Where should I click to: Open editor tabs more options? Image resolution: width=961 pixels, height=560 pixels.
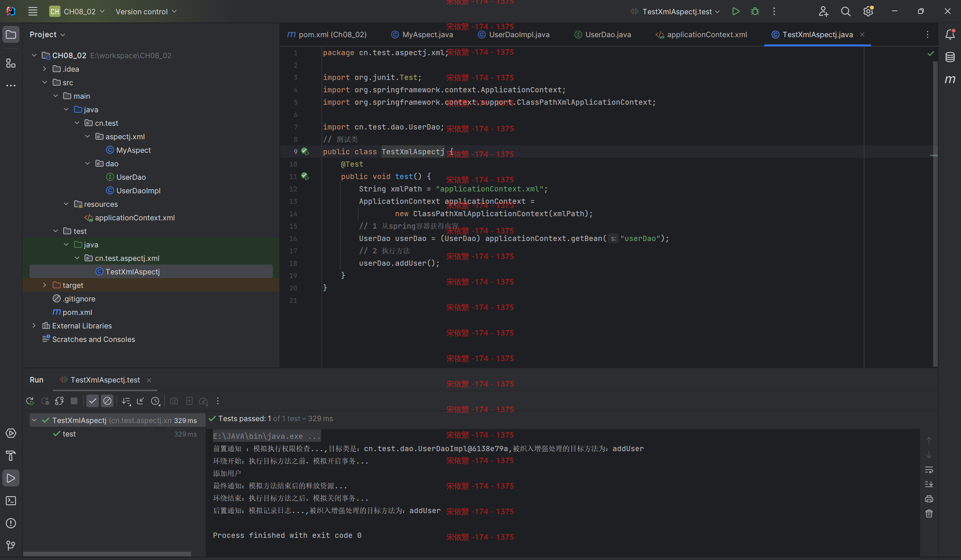(928, 35)
